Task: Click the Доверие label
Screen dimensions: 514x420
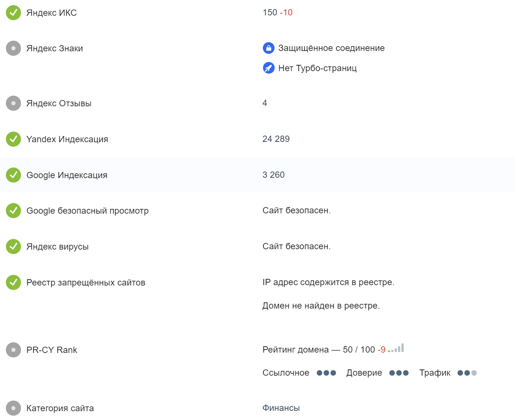Action: 364,373
